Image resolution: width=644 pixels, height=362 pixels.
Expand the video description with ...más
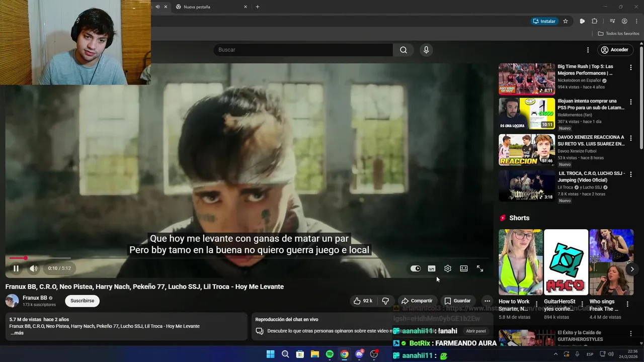[17, 333]
